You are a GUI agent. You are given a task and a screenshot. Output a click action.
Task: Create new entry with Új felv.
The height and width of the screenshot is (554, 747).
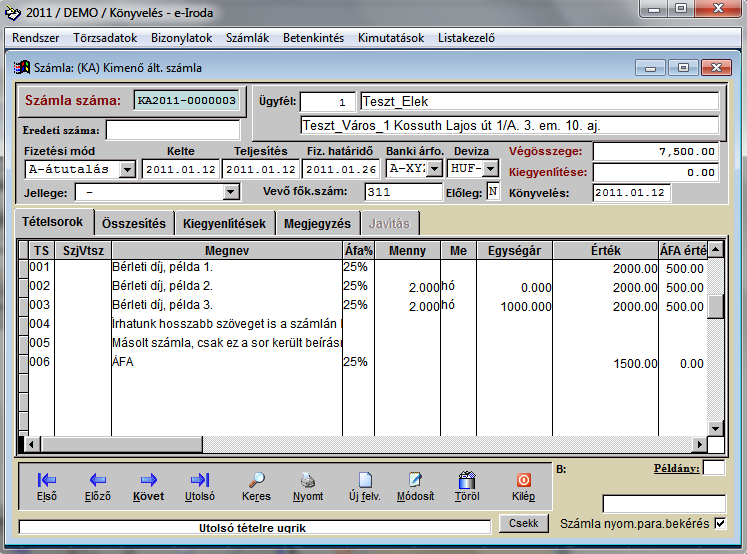[x=365, y=480]
